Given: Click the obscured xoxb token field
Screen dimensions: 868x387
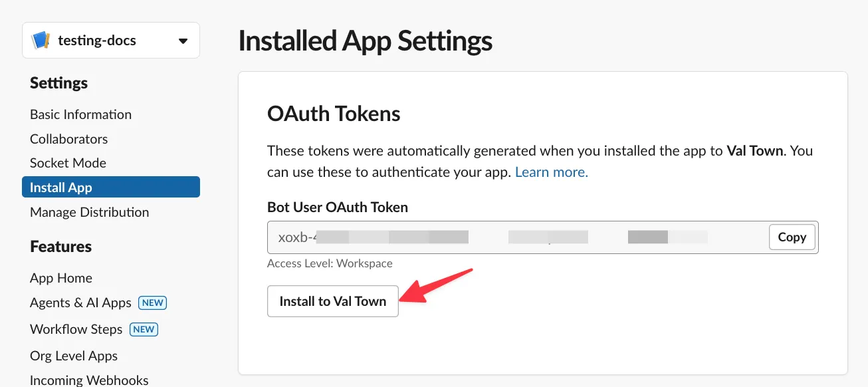Looking at the screenshot, I should pyautogui.click(x=465, y=237).
